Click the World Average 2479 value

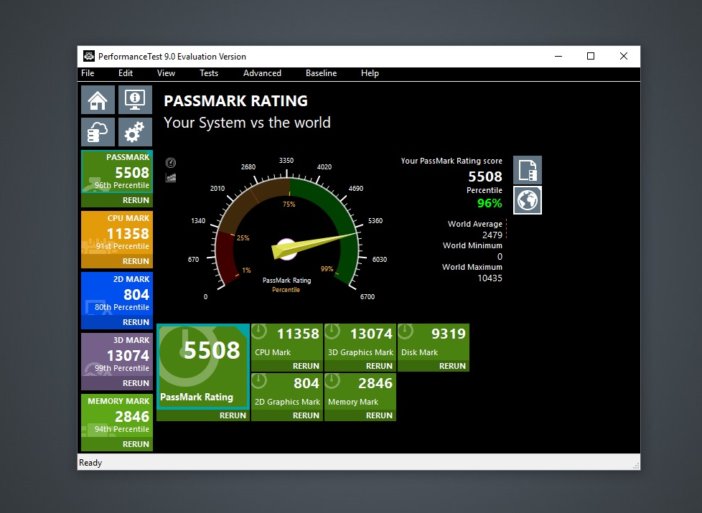(x=492, y=235)
